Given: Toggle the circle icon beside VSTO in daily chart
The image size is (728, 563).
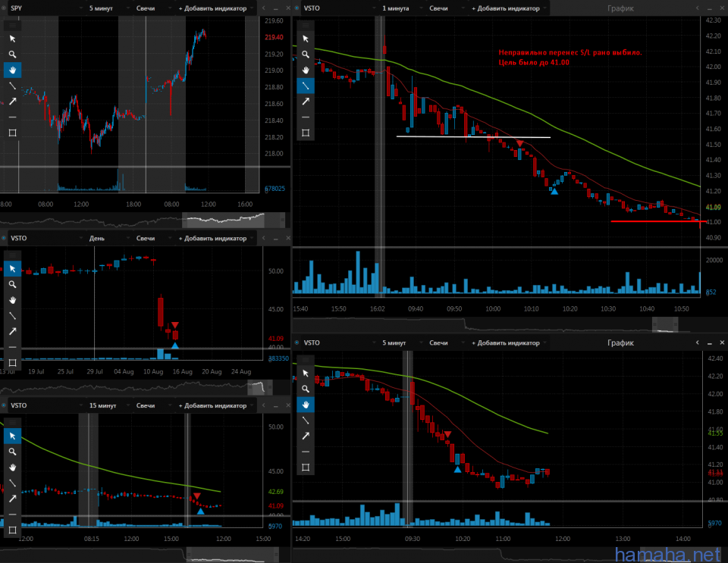Looking at the screenshot, I should click(x=5, y=239).
